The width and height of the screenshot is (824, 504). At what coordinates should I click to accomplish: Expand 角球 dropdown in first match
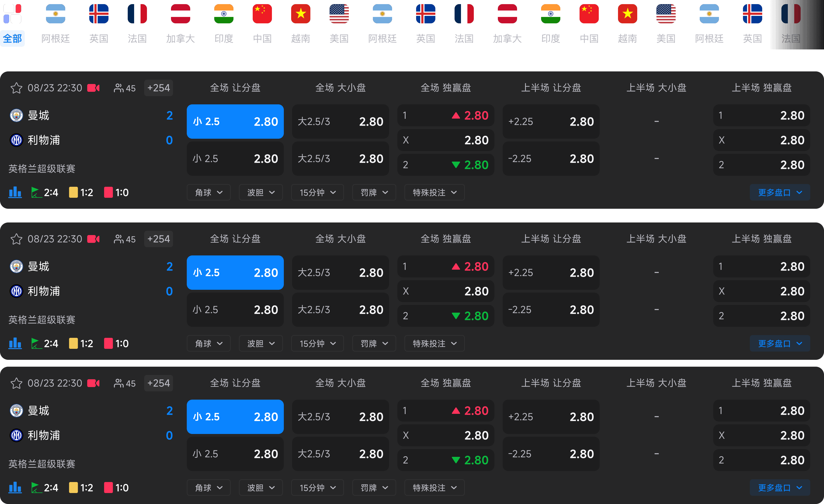click(209, 192)
